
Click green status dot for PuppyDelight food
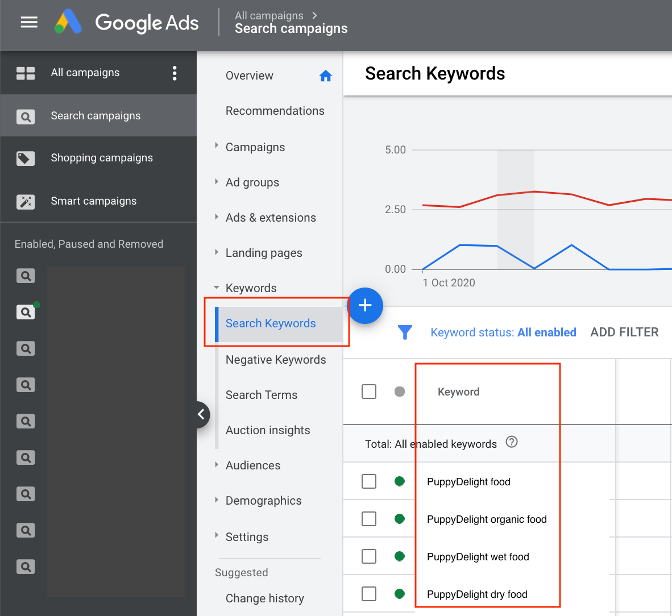click(400, 481)
